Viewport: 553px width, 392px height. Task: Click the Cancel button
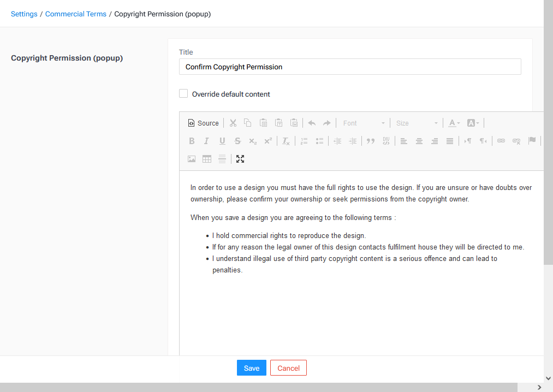coord(288,368)
